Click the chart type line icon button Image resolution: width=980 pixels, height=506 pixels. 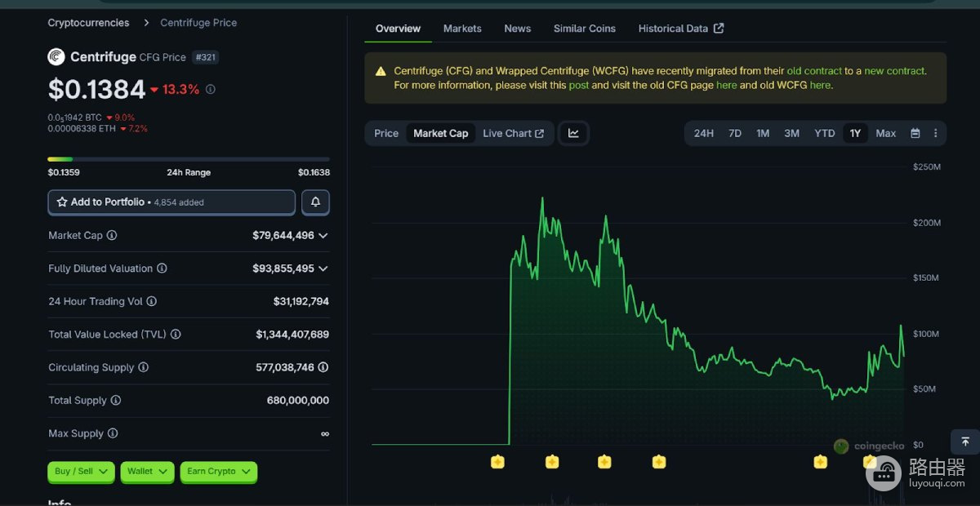coord(573,133)
